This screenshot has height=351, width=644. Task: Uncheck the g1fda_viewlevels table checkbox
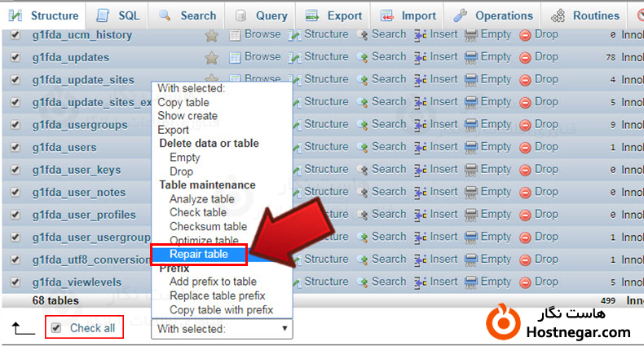[x=16, y=282]
